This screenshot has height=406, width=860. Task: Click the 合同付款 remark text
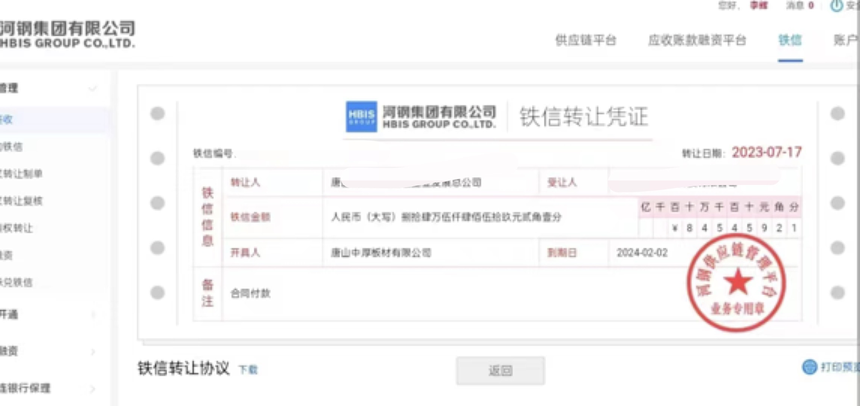click(x=250, y=294)
